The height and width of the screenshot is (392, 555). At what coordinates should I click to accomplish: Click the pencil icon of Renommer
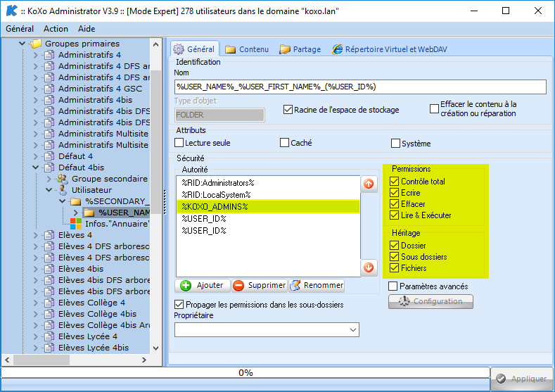click(295, 286)
